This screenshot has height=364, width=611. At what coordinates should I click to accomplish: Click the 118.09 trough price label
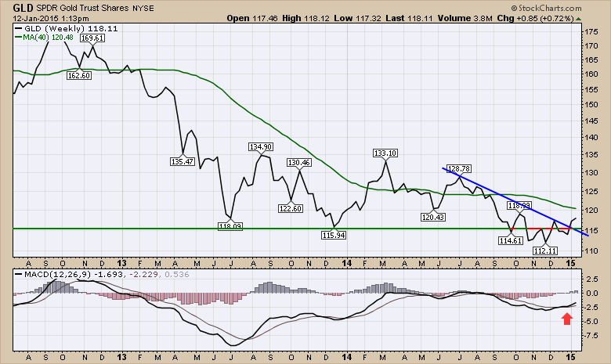coord(230,225)
